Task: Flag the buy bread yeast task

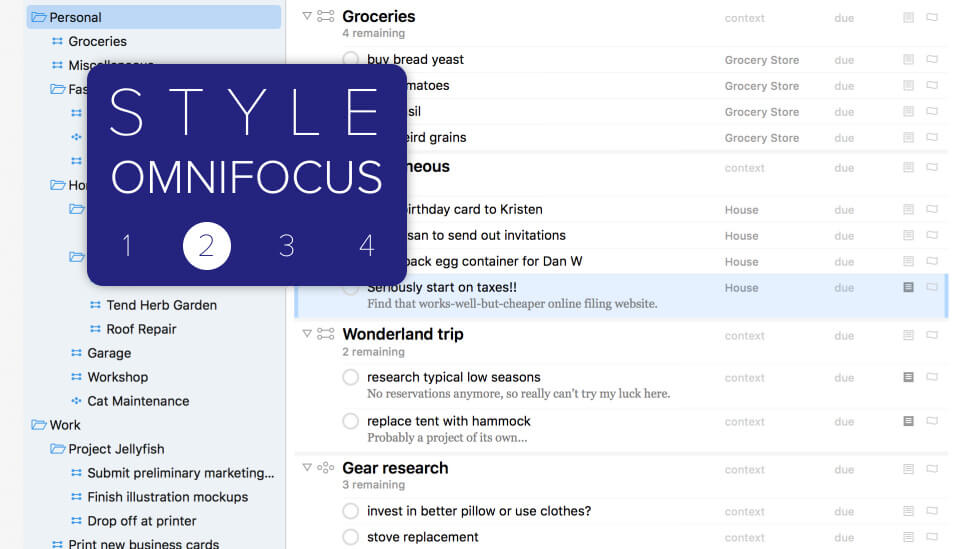Action: [x=932, y=60]
